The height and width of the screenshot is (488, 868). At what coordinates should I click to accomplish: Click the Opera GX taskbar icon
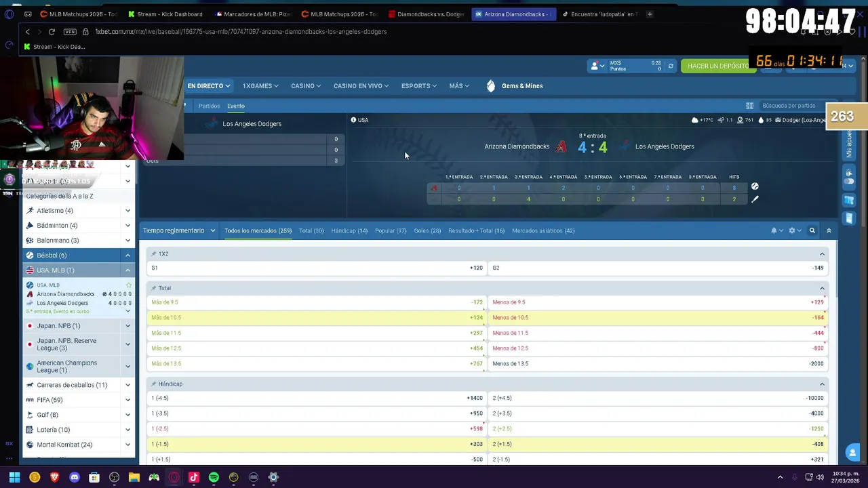pos(174,477)
